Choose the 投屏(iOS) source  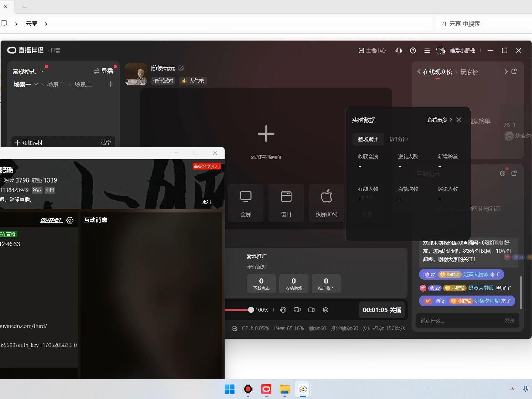click(327, 203)
